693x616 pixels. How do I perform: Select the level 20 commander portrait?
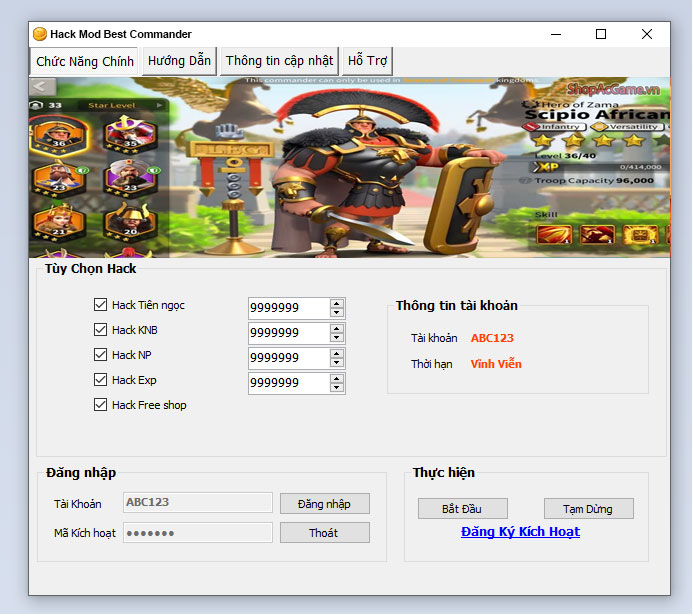pyautogui.click(x=130, y=221)
